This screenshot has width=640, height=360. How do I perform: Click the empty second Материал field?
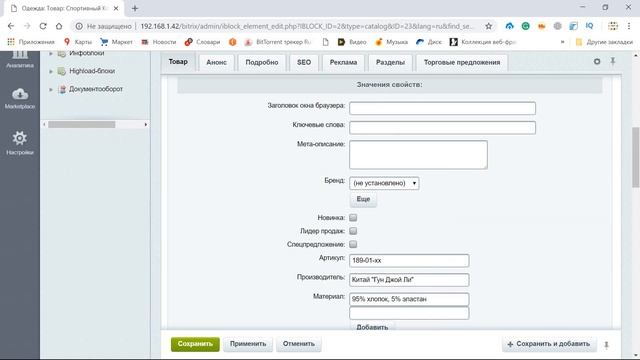click(x=409, y=313)
